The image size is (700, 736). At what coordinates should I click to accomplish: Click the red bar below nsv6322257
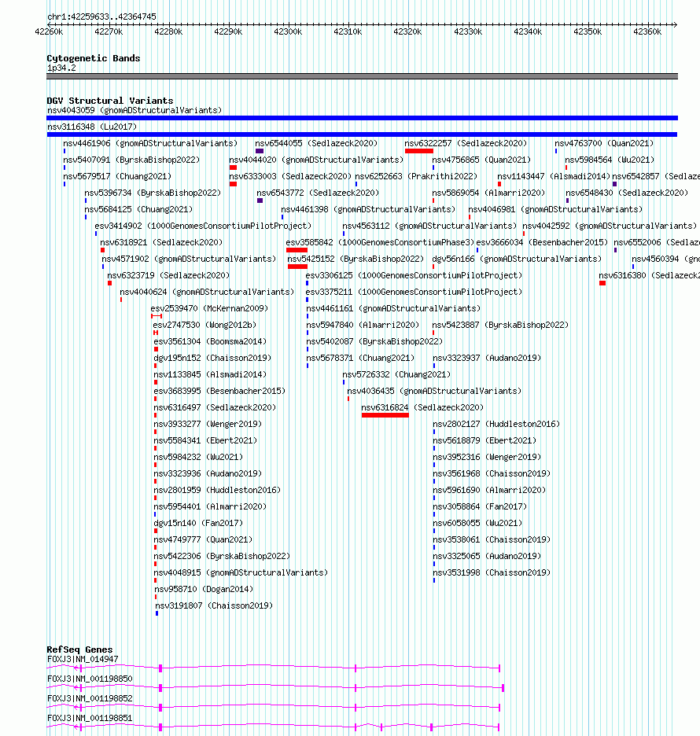point(418,151)
